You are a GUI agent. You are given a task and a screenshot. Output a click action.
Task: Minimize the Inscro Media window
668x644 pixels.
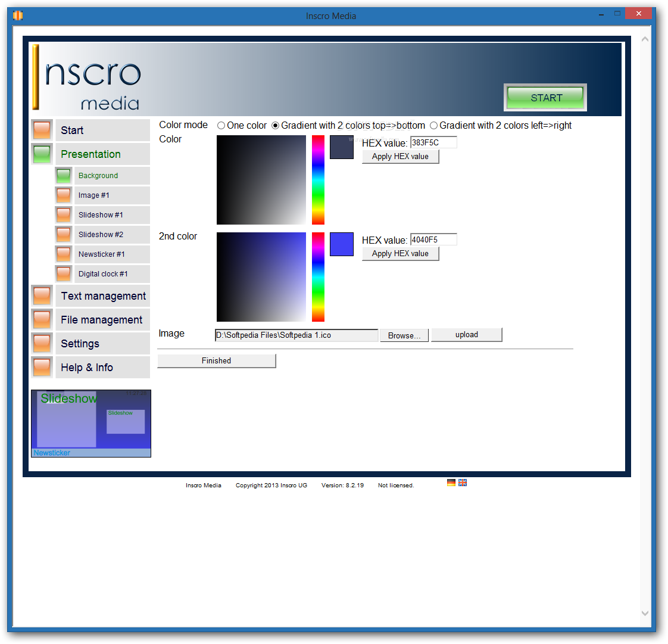[601, 14]
